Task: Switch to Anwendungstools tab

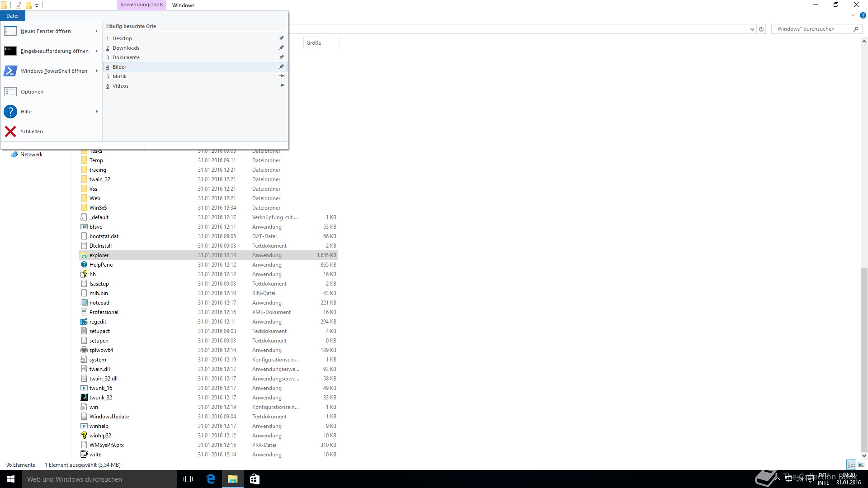Action: pyautogui.click(x=142, y=5)
